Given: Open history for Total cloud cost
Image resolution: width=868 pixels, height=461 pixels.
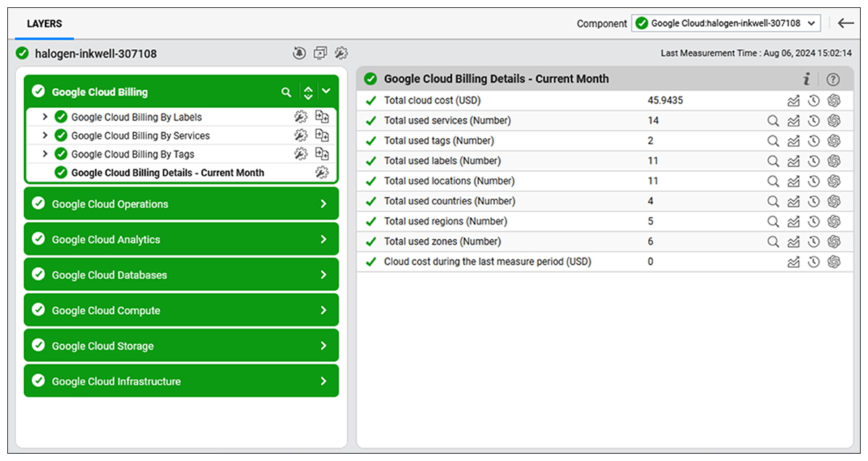Looking at the screenshot, I should click(x=814, y=101).
